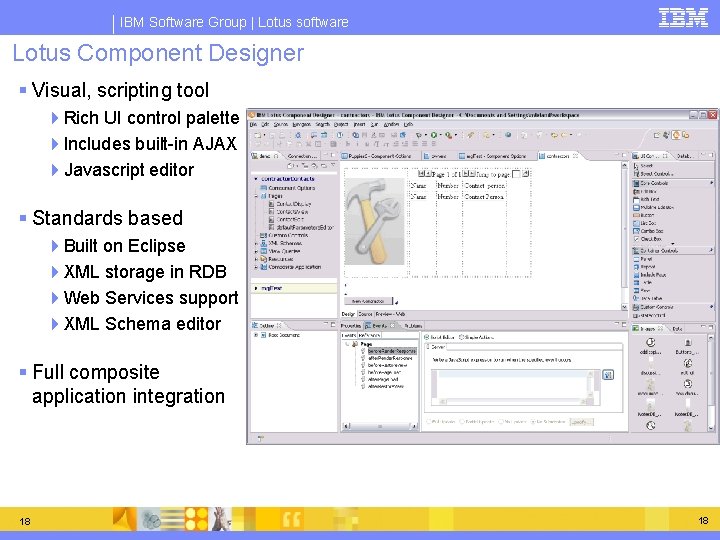
Task: Click editor vertical scrollbar
Action: click(x=624, y=235)
